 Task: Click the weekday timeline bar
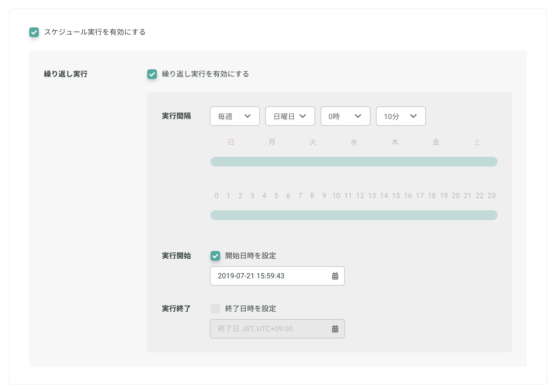coord(354,162)
